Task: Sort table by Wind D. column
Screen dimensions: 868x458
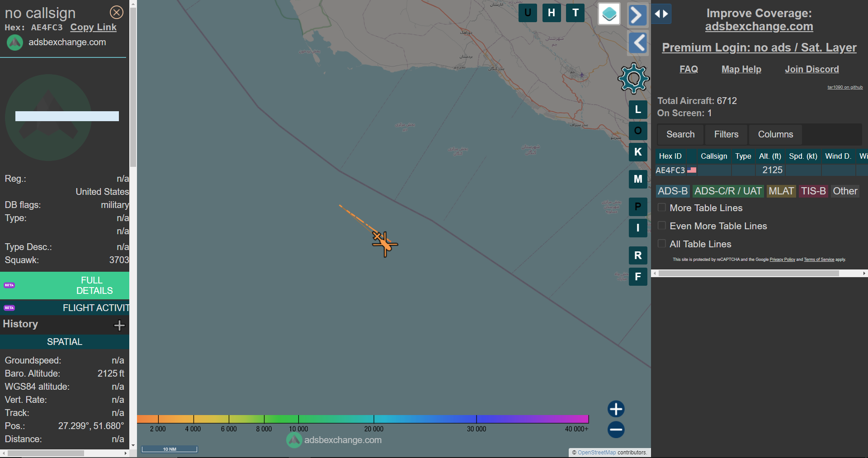Action: pos(838,156)
